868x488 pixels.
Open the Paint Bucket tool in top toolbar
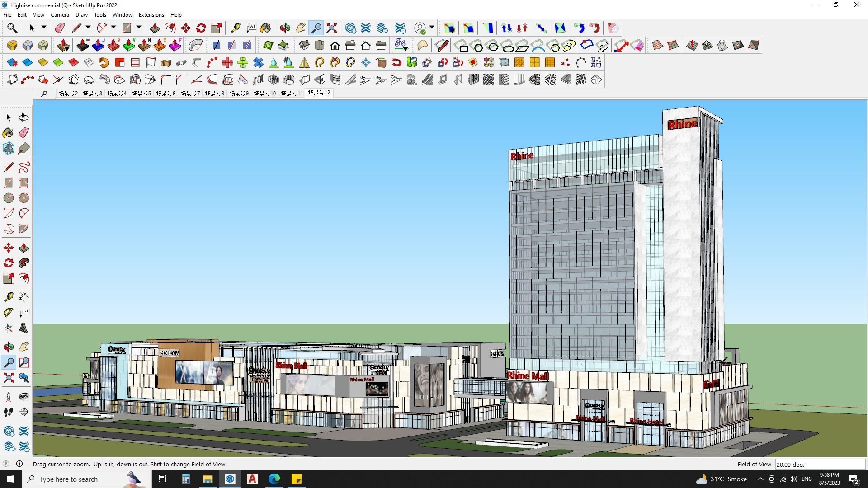(x=266, y=28)
